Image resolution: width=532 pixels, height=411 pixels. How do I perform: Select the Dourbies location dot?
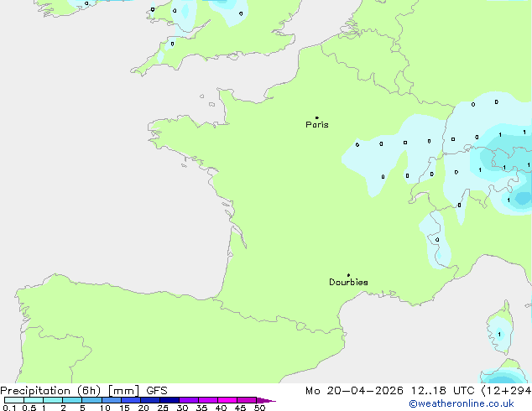point(348,275)
